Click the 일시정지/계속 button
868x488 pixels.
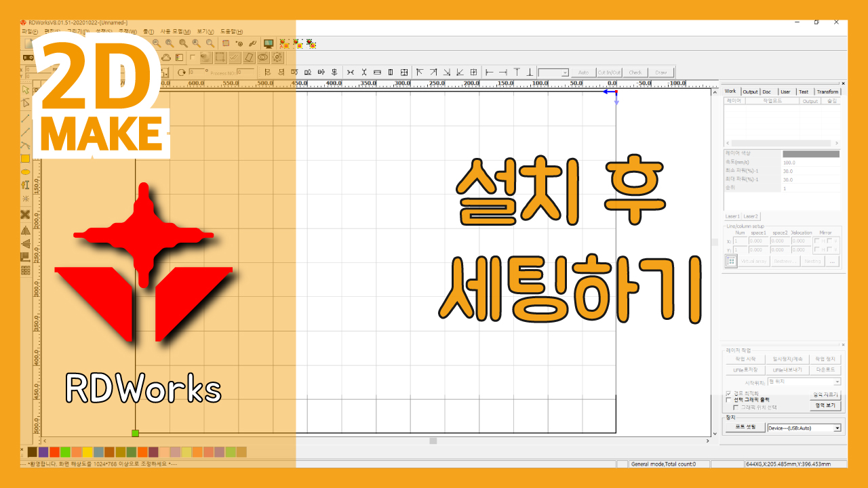click(x=787, y=359)
